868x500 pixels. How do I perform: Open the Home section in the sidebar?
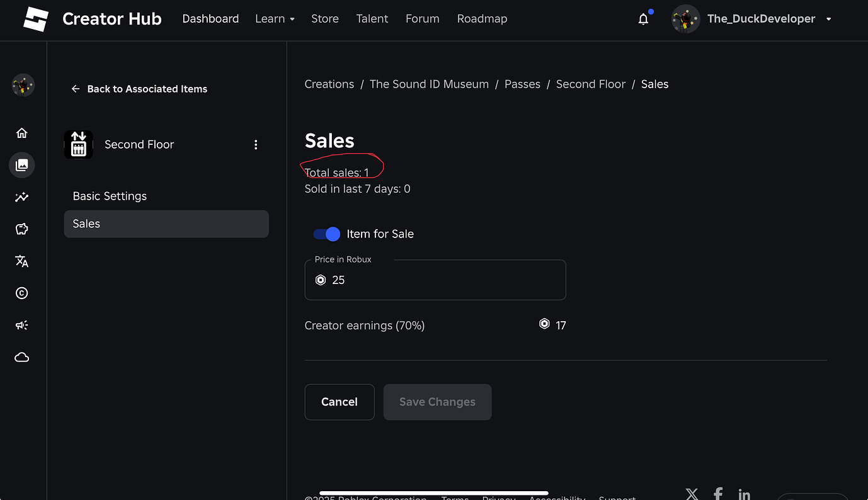tap(21, 133)
